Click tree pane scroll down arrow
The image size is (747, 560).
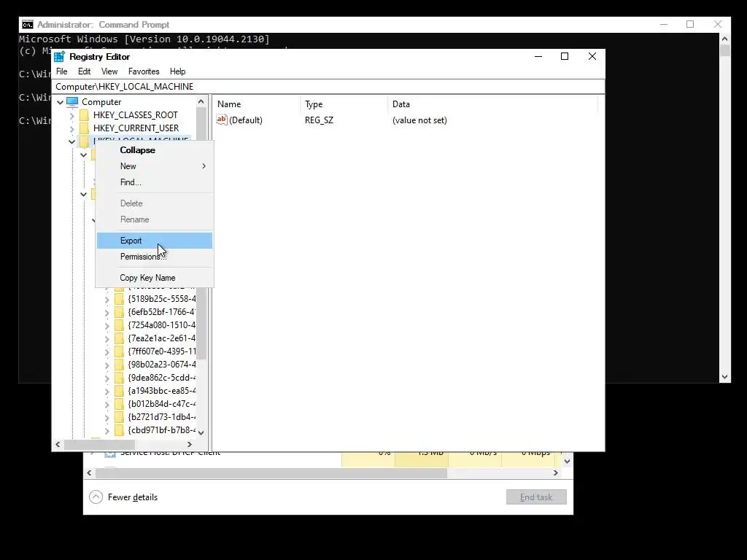[x=201, y=432]
